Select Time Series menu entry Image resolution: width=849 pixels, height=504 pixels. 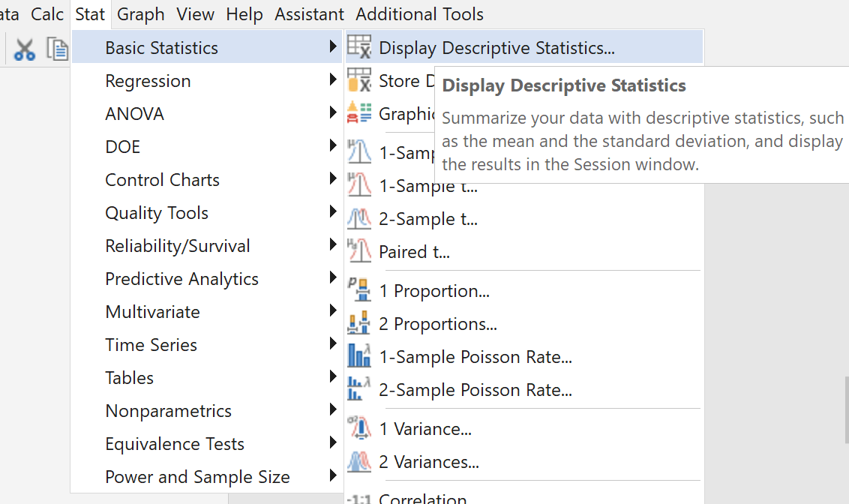pos(207,345)
